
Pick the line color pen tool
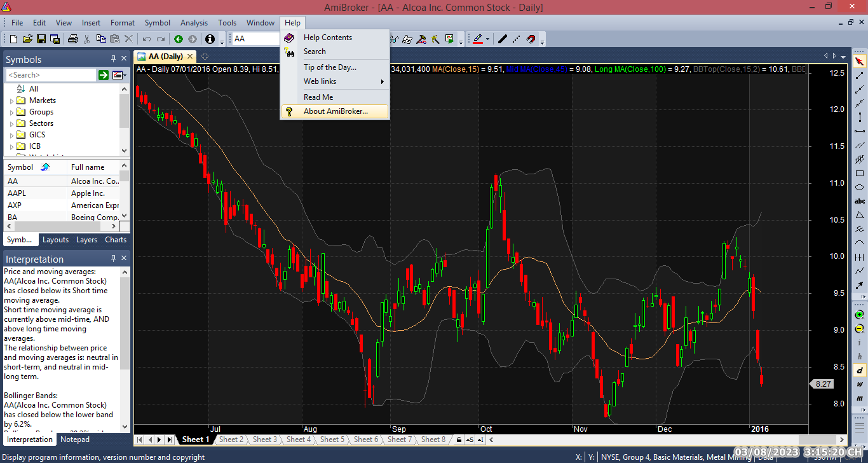pos(478,39)
